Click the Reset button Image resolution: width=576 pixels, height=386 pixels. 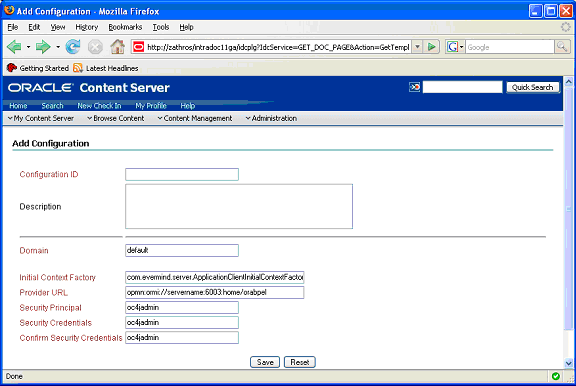(x=300, y=362)
